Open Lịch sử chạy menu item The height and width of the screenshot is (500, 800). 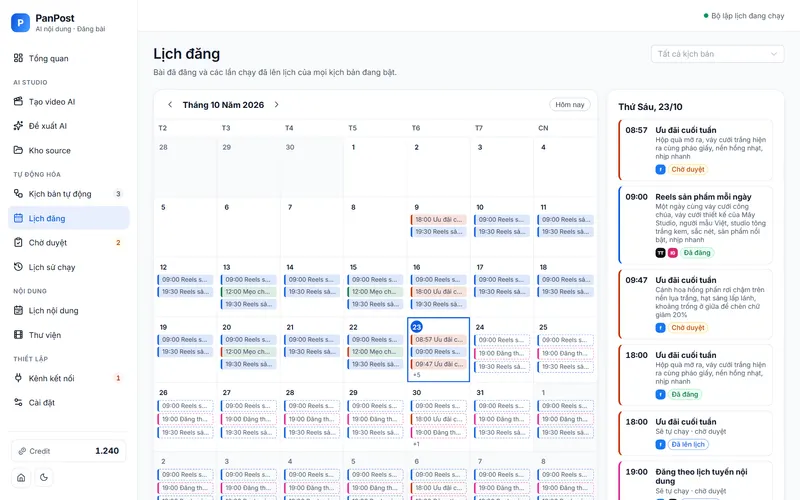69,267
